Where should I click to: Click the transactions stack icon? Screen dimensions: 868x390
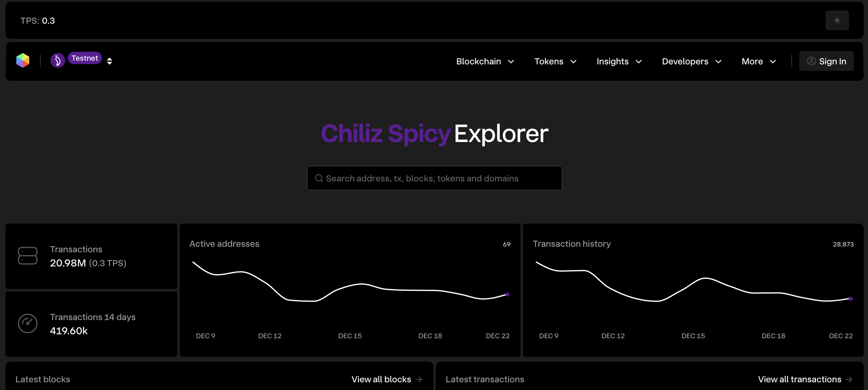(x=28, y=256)
